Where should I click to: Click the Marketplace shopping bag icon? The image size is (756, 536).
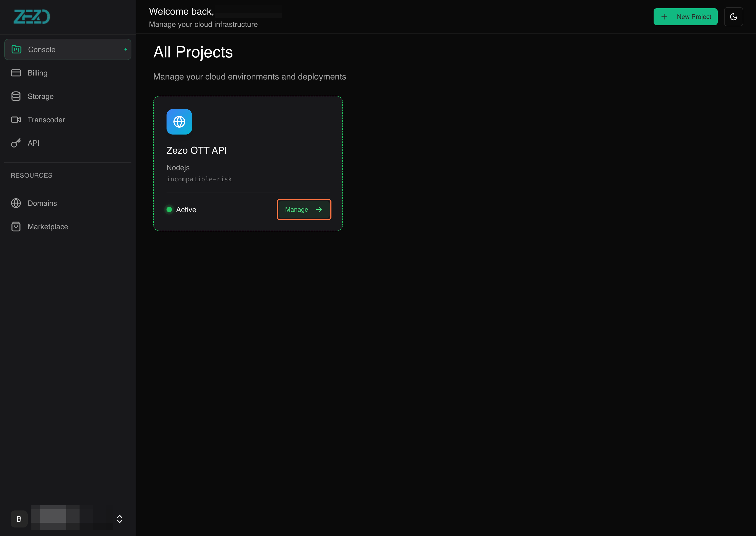tap(16, 227)
